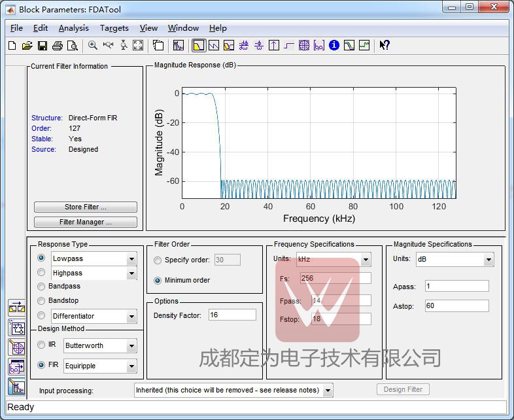Screen dimensions: 514x420
Task: Open the Realize Model sidebar panel
Action: [x=17, y=328]
